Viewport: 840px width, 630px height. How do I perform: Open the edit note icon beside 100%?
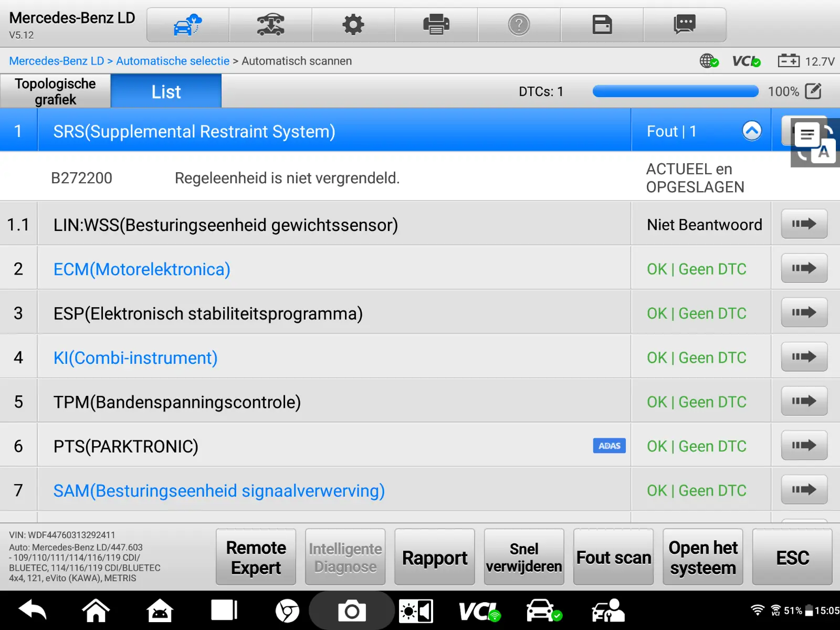(813, 91)
